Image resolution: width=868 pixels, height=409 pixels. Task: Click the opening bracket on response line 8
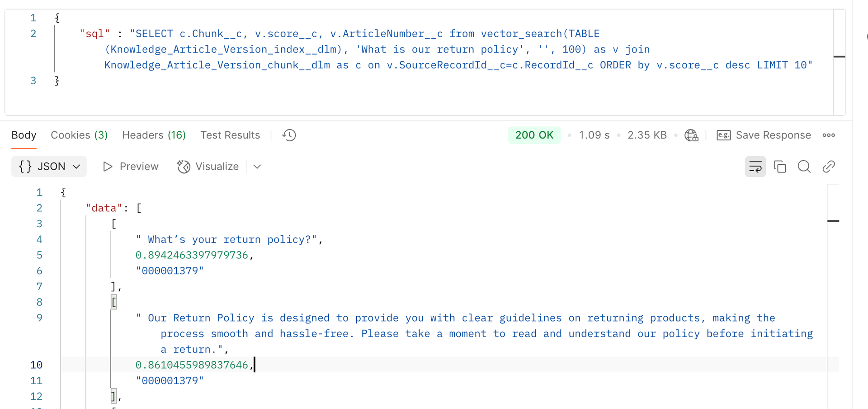pos(114,302)
